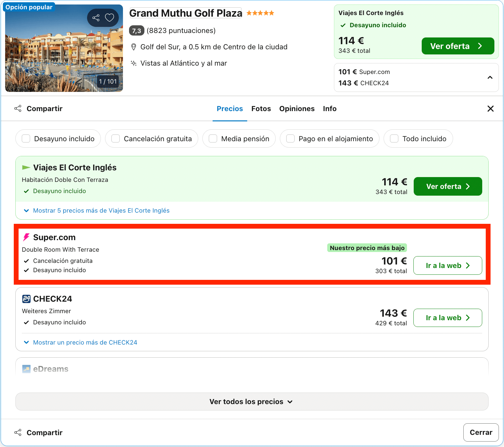Click the Golf del Sur location text
The height and width of the screenshot is (447, 504).
tap(214, 47)
